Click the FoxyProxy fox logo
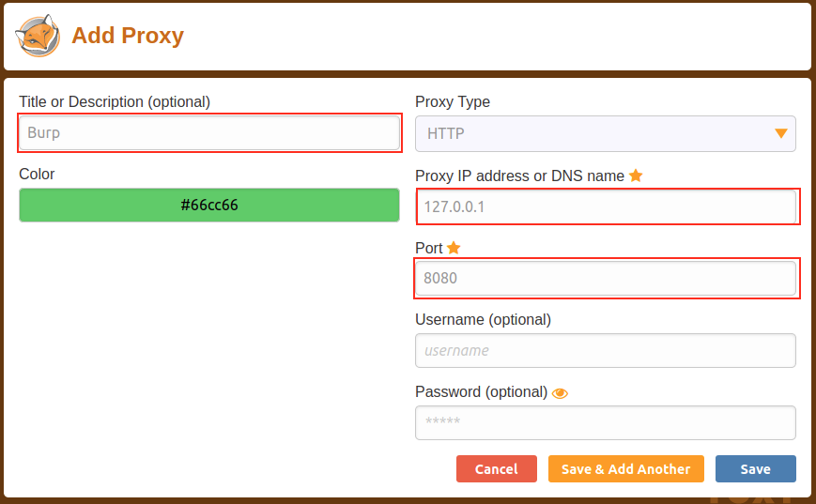This screenshot has width=816, height=504. pyautogui.click(x=38, y=37)
